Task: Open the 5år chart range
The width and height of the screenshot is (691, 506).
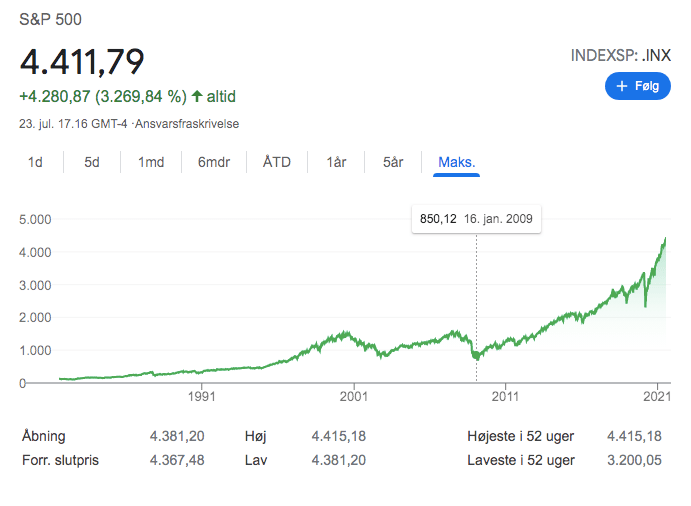Action: tap(393, 162)
